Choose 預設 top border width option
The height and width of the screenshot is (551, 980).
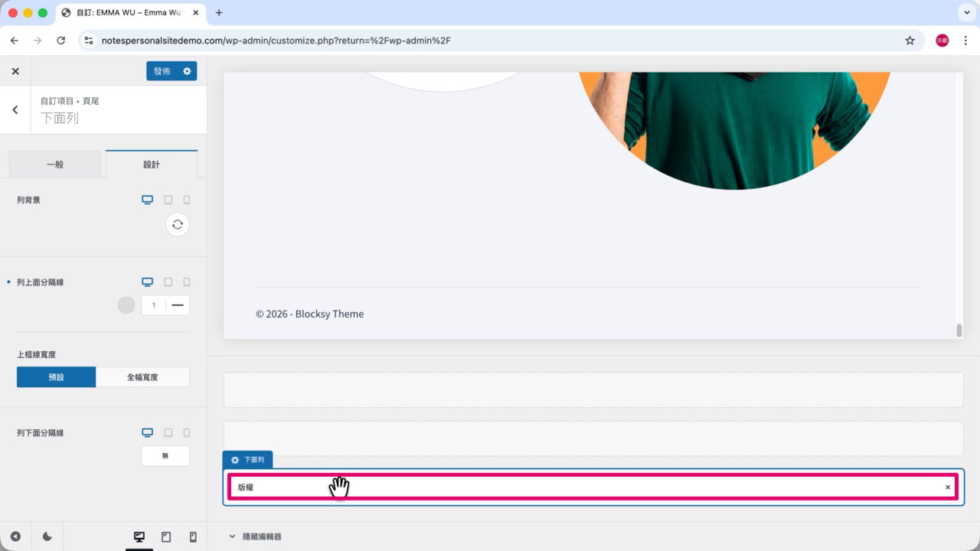(x=57, y=377)
